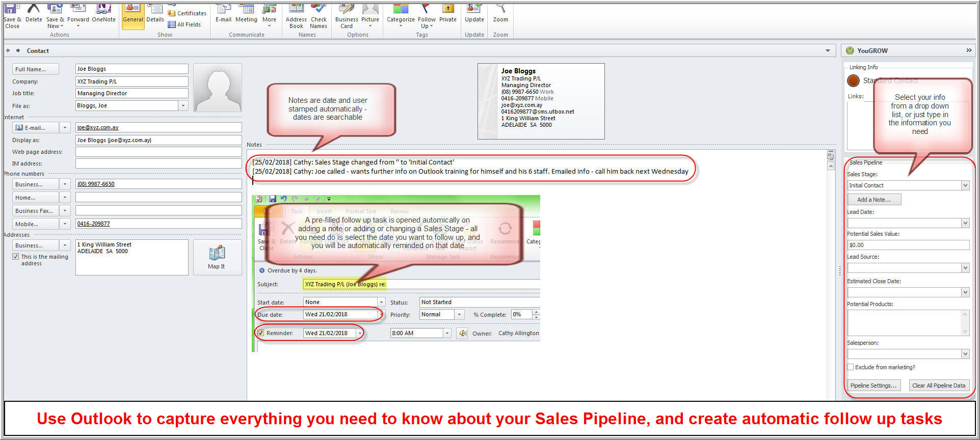Image resolution: width=980 pixels, height=440 pixels.
Task: Click the task Subject field
Action: click(421, 284)
